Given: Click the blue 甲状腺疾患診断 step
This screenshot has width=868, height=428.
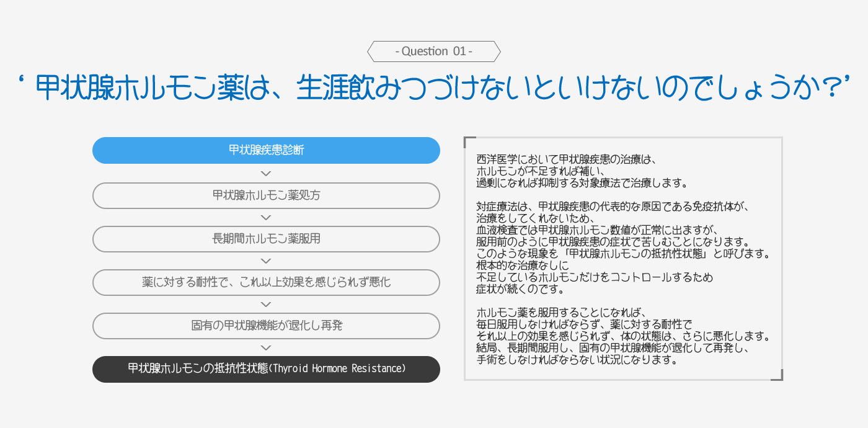Looking at the screenshot, I should pos(266,151).
